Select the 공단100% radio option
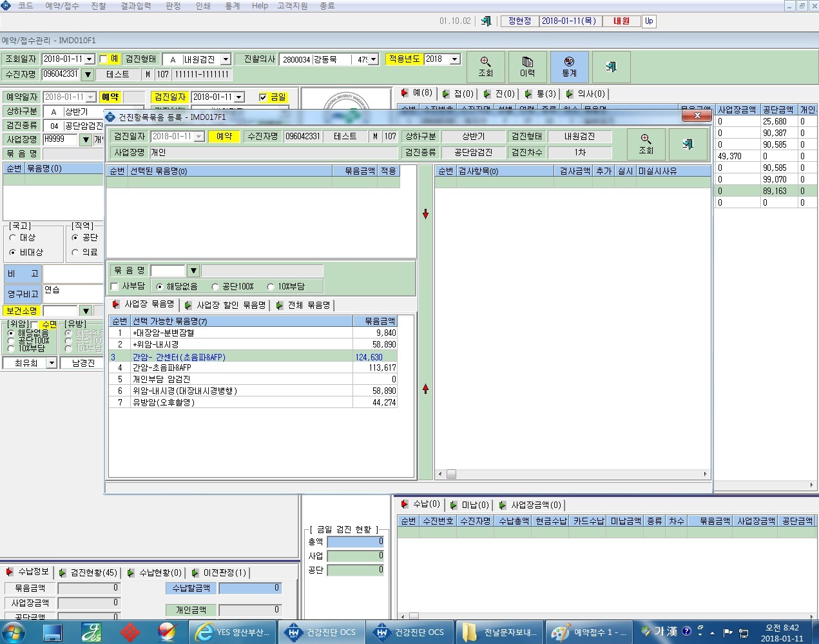Viewport: 819px width, 644px height. tap(215, 286)
